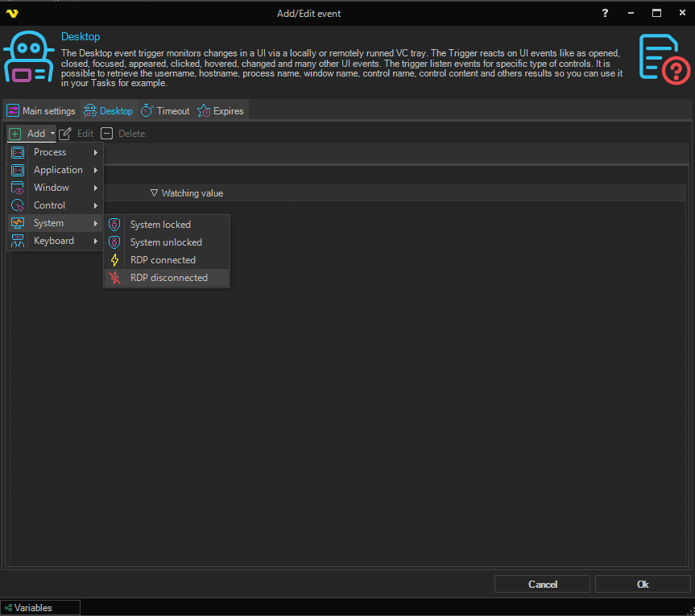Screen dimensions: 695x616
Task: Choose System unlocked from submenu
Action: (166, 242)
